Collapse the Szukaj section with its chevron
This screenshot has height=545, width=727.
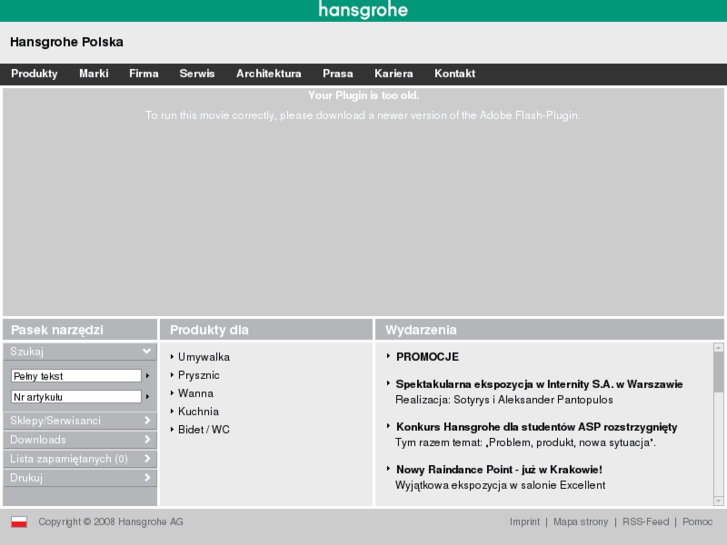[x=147, y=351]
